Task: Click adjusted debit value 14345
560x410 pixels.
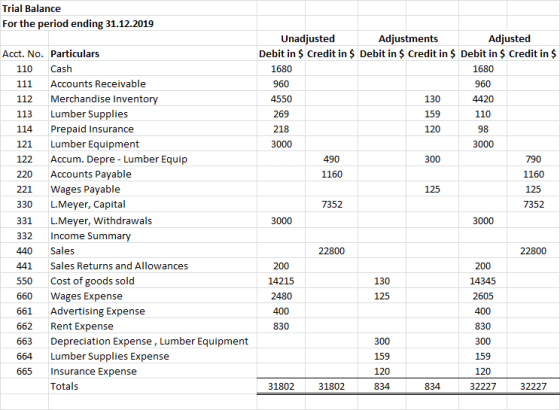Action: click(x=483, y=281)
